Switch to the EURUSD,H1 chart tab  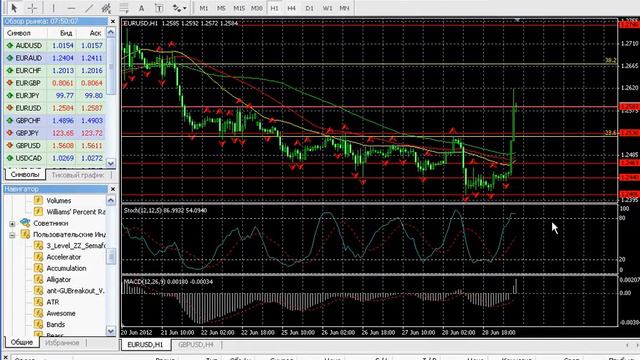click(145, 345)
